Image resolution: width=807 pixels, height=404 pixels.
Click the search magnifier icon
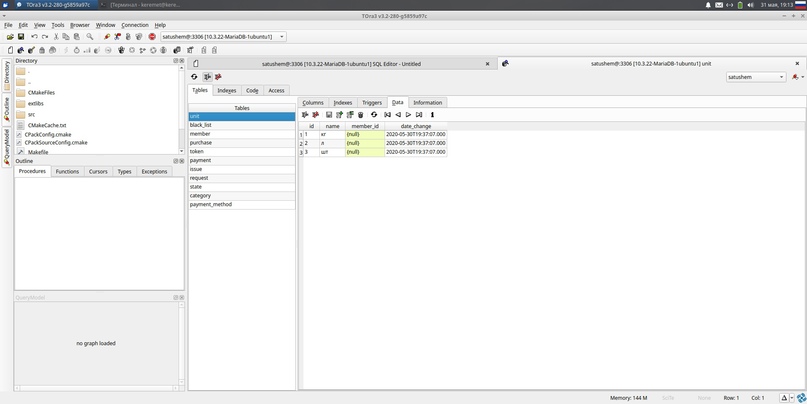(90, 37)
